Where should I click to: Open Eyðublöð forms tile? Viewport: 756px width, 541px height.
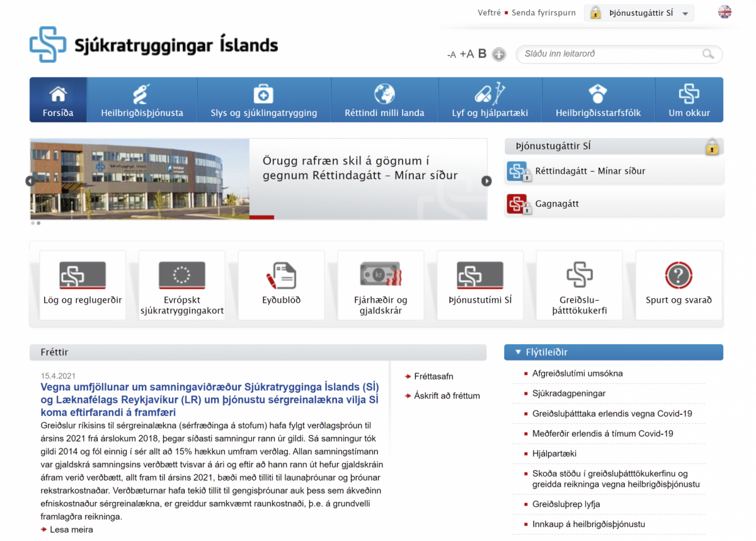click(282, 284)
